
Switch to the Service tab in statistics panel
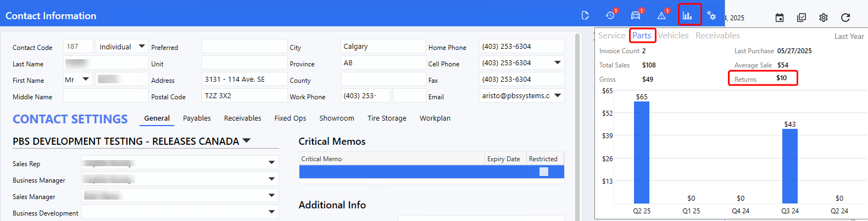click(611, 36)
